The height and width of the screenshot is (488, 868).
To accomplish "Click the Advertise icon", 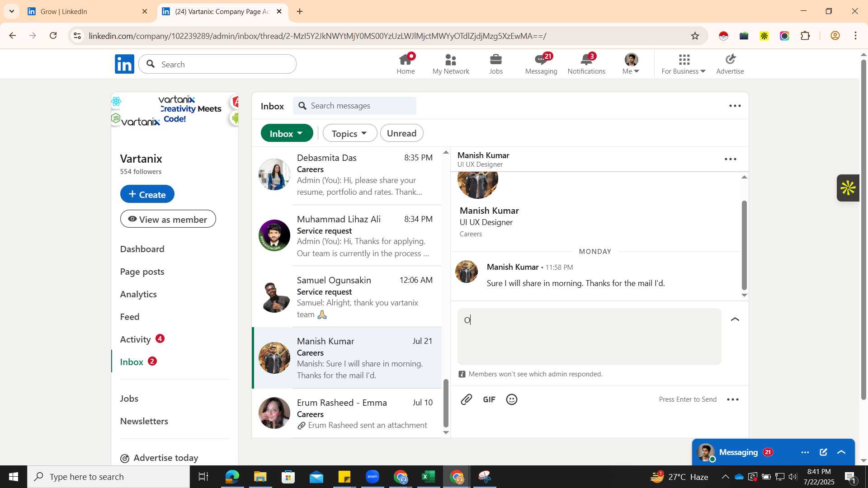I will 730,64.
